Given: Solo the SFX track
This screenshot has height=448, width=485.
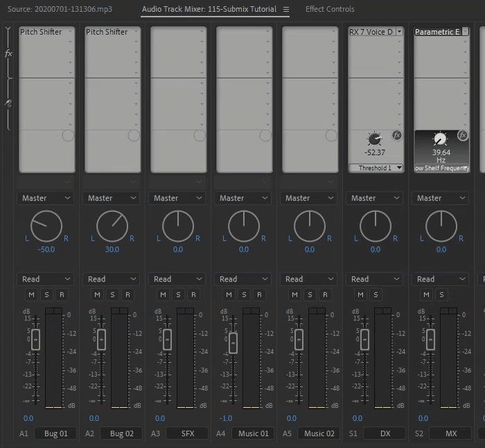Looking at the screenshot, I should pyautogui.click(x=179, y=295).
